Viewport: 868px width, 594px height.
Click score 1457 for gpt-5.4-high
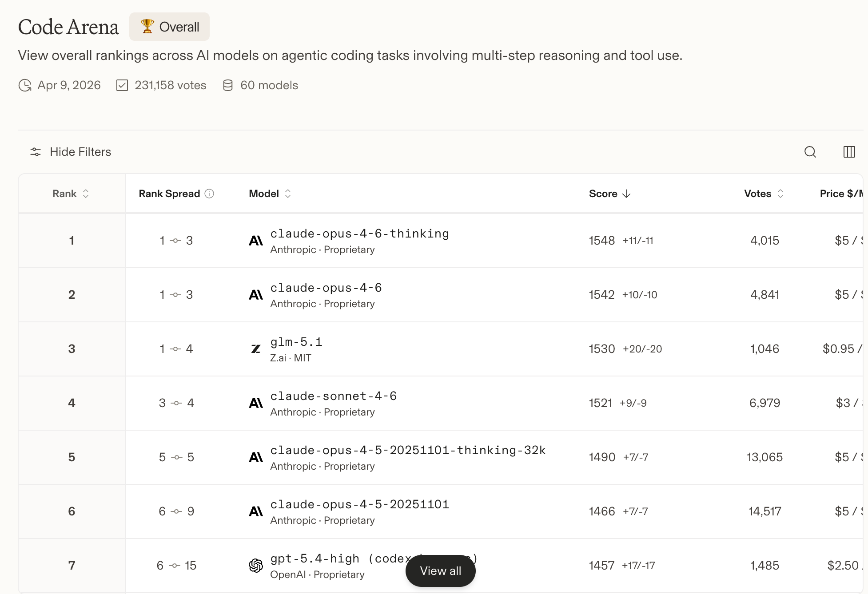click(602, 566)
